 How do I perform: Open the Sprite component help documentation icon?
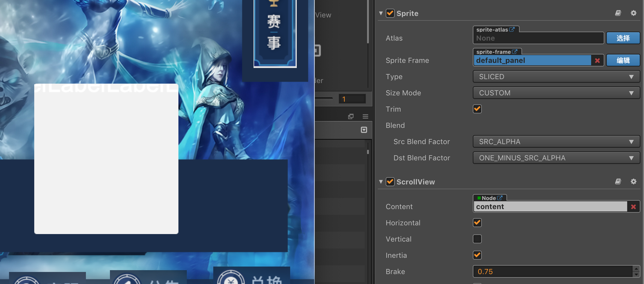[x=618, y=13]
